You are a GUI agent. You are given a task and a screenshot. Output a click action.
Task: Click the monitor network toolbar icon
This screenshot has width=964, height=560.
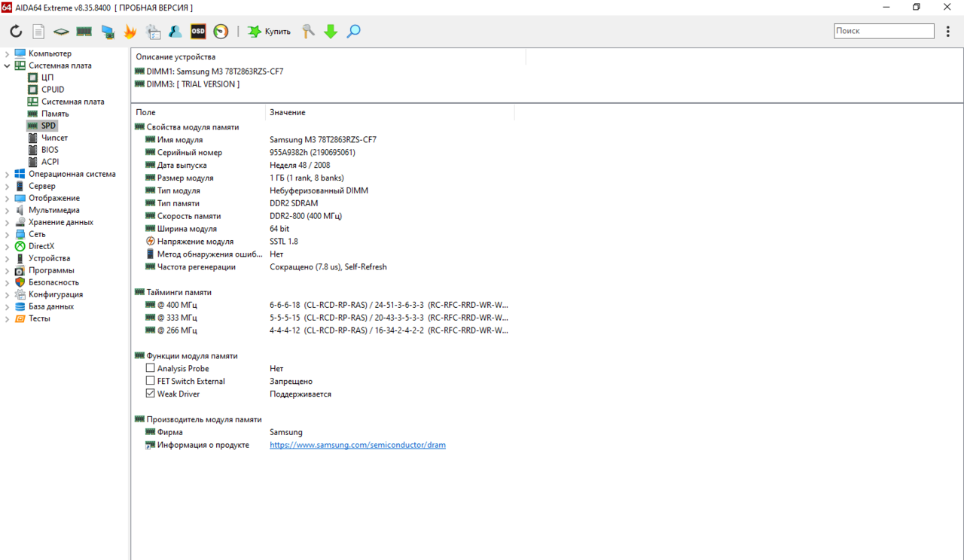click(x=108, y=32)
